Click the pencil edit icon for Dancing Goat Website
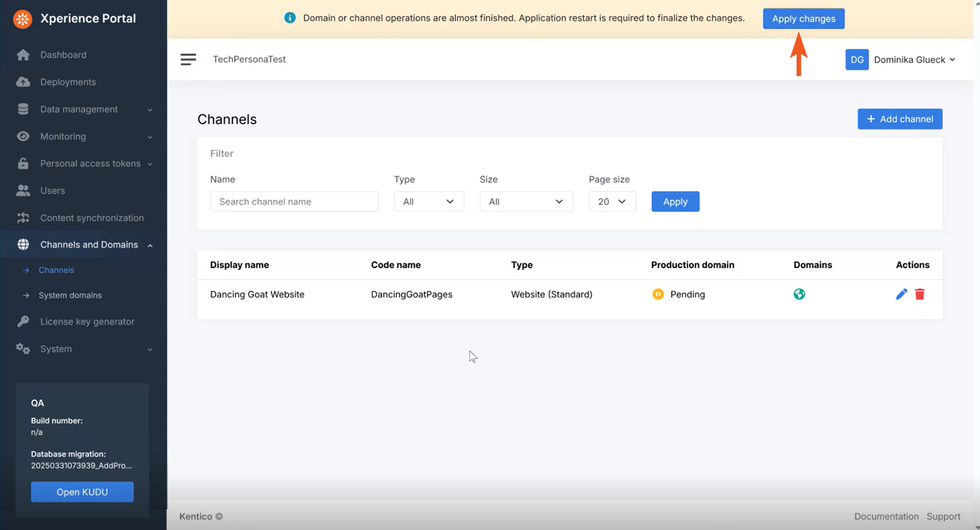Screen dimensions: 980x530 click(901, 294)
